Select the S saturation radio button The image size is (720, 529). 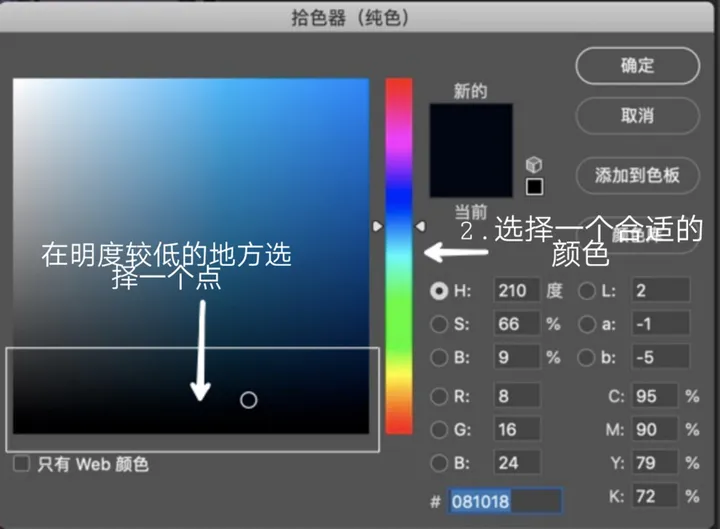[x=439, y=324]
